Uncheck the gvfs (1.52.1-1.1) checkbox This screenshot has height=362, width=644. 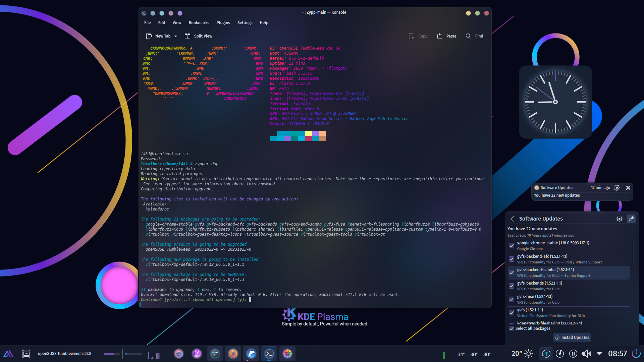point(512,313)
